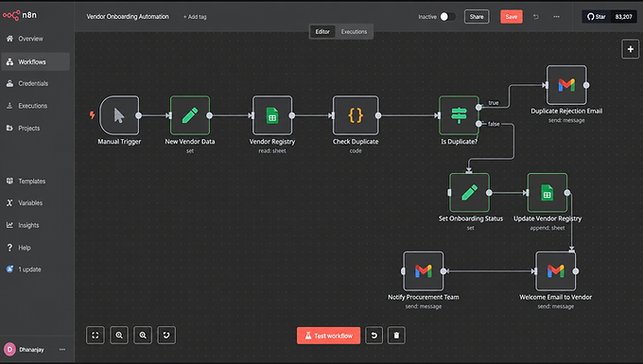This screenshot has width=643, height=364.
Task: Click the Duplicate Rejection Email label
Action: pyautogui.click(x=566, y=111)
